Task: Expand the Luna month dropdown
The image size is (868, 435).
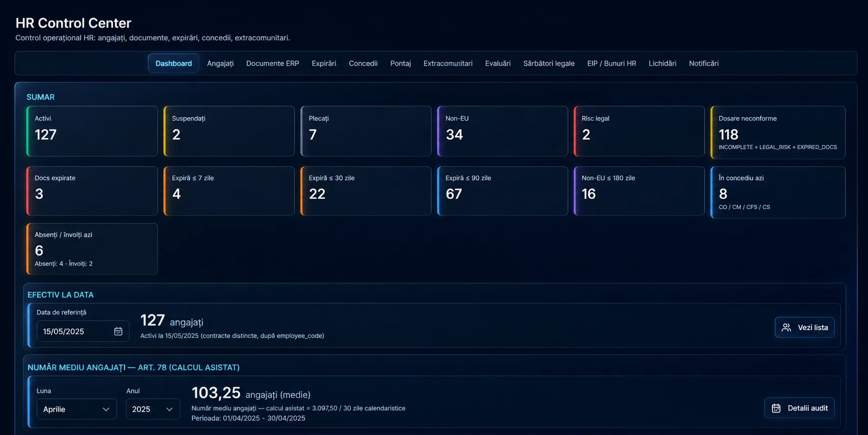Action: click(x=77, y=409)
